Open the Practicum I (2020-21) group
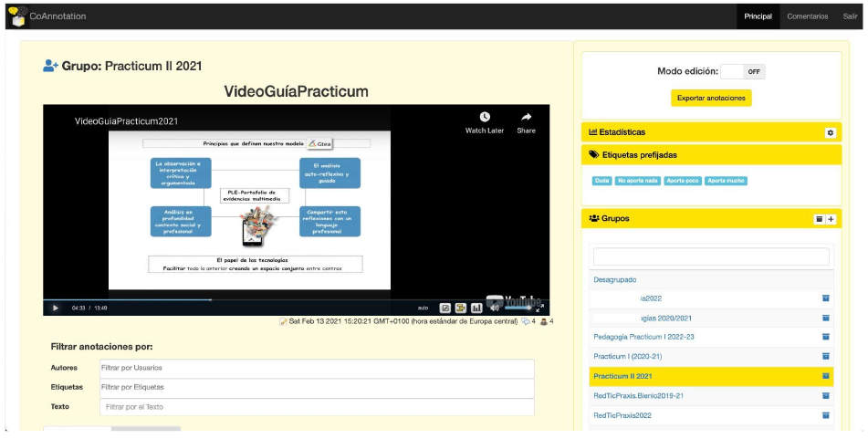Screen dimensions: 868x439 pos(629,356)
